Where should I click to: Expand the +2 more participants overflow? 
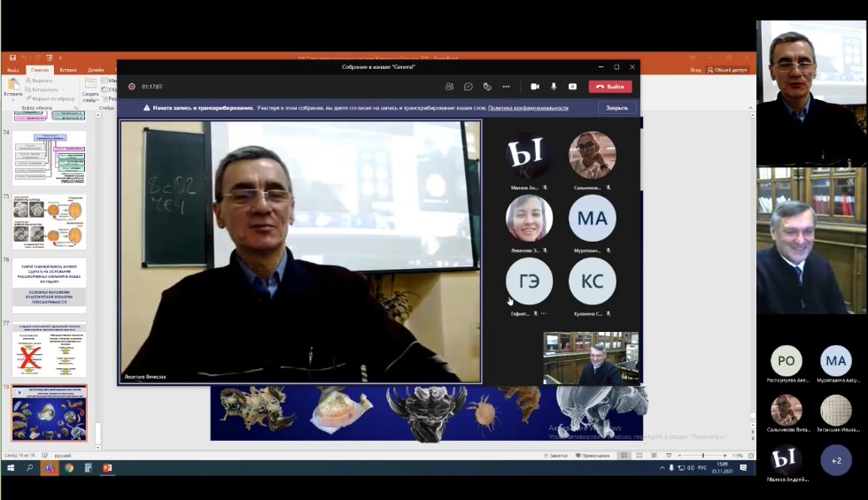[835, 460]
